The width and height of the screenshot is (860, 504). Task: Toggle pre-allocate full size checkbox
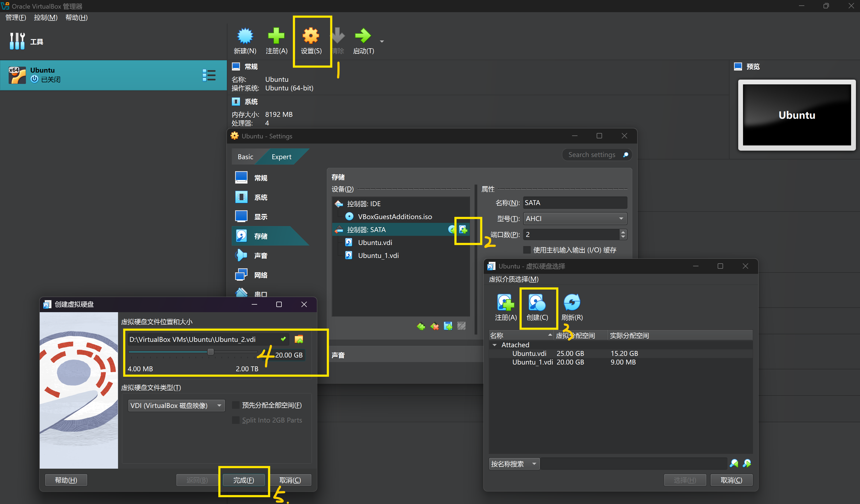point(236,405)
